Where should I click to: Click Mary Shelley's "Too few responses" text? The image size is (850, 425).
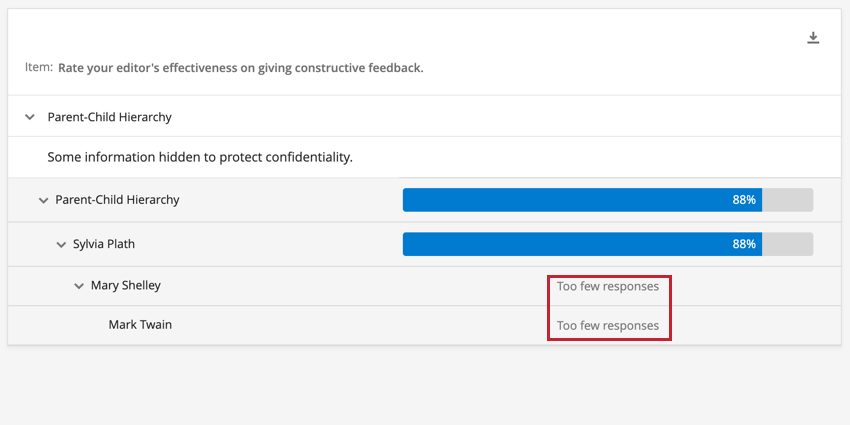pos(608,286)
